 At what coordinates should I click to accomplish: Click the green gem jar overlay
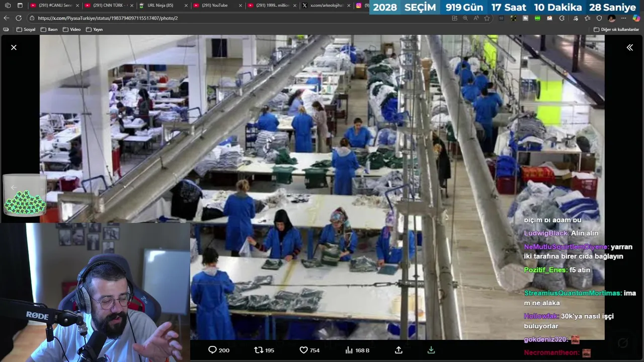(25, 196)
